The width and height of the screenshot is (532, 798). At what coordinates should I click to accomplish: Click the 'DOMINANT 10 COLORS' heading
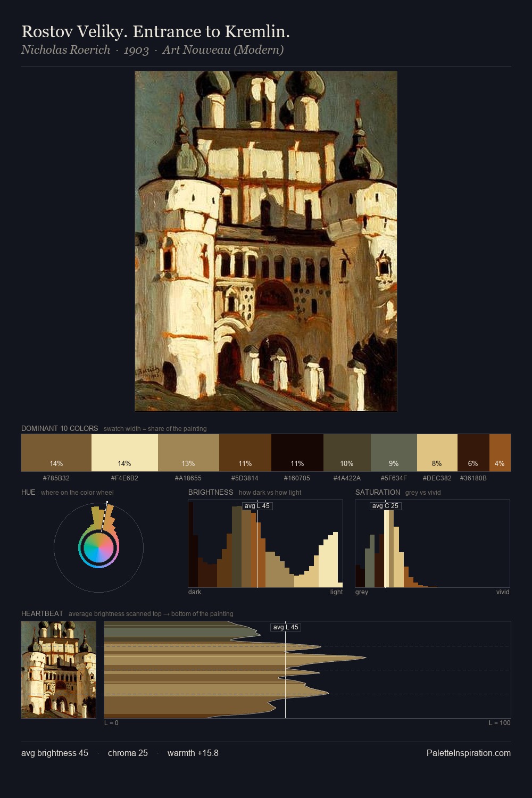(60, 428)
